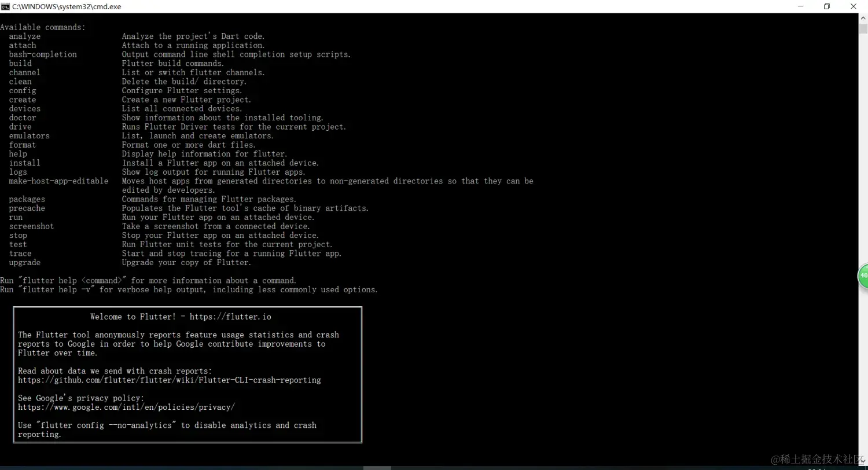868x470 pixels.
Task: Click the "packages" command name
Action: pyautogui.click(x=27, y=200)
